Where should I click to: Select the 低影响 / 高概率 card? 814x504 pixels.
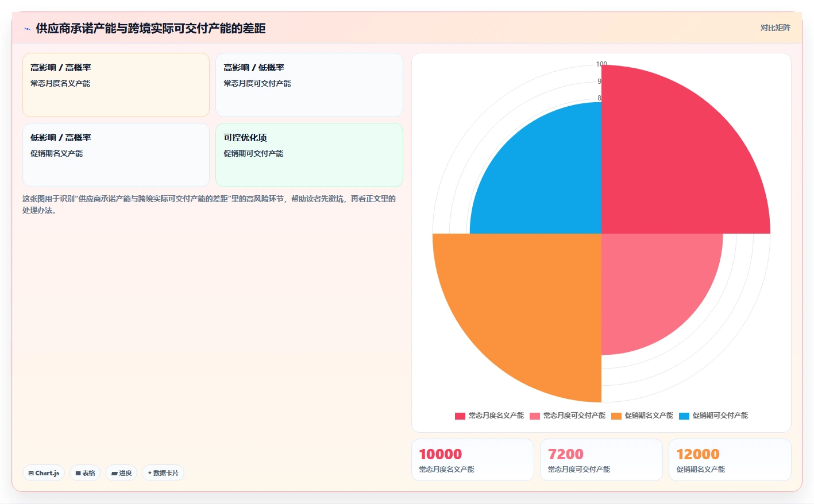[116, 155]
